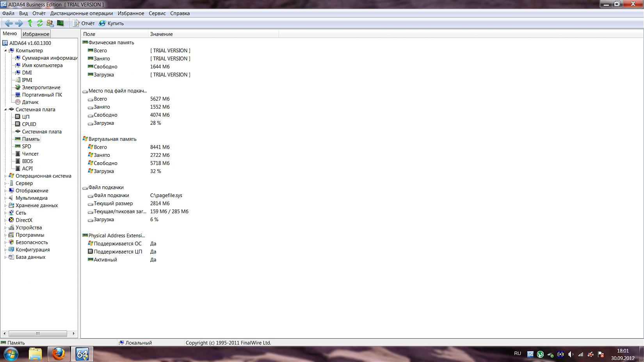The width and height of the screenshot is (644, 362).
Task: Click the Устройства devices icon
Action: (x=11, y=227)
